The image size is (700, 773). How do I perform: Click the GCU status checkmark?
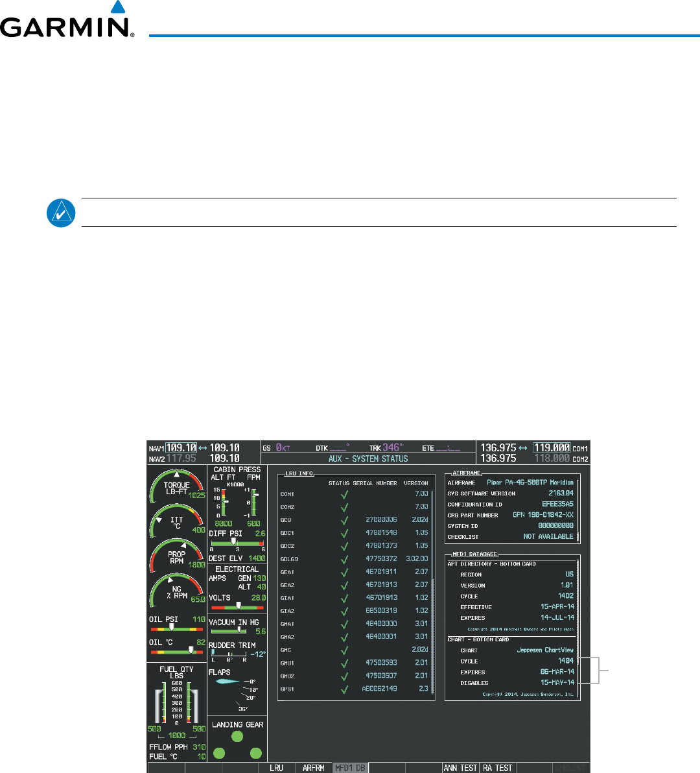[344, 520]
